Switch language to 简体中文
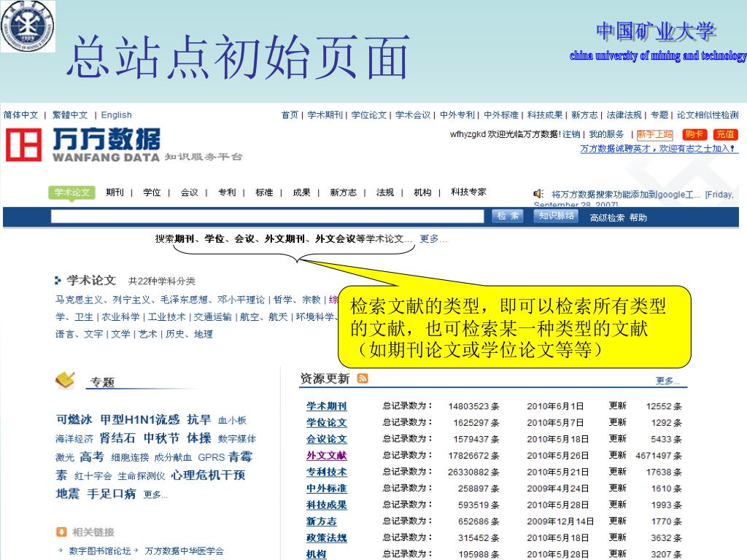Screen dimensions: 747x560 (x=20, y=114)
